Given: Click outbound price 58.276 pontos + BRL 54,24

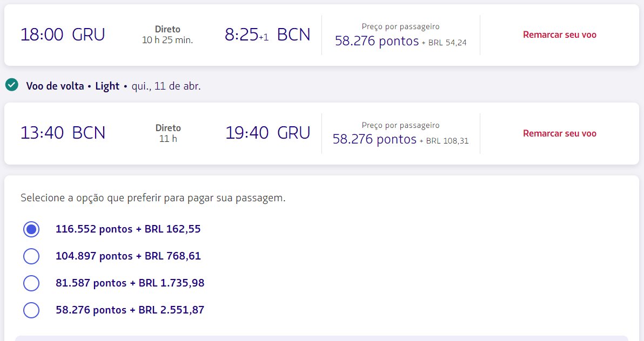Looking at the screenshot, I should point(401,41).
